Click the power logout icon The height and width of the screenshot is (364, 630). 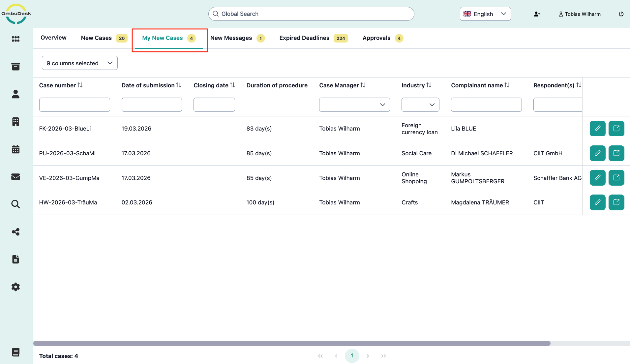pyautogui.click(x=621, y=14)
